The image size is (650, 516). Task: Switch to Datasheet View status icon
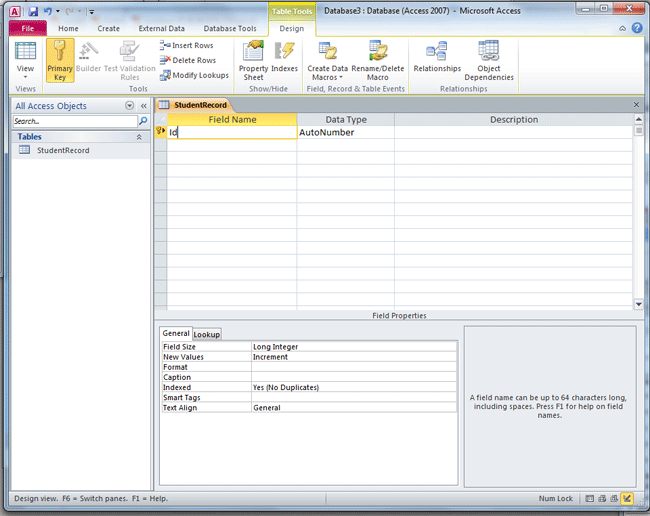click(589, 499)
